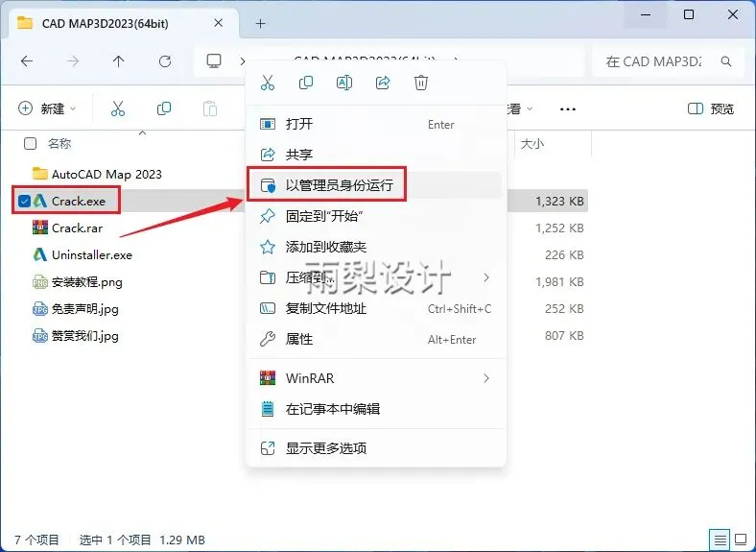Sort by 大小 column header
Screen dimensions: 756x552
click(x=532, y=143)
